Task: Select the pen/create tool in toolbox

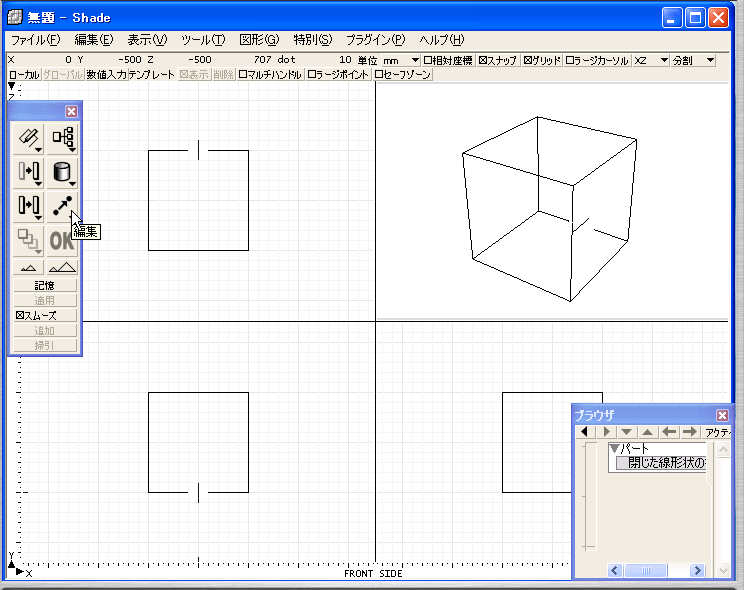Action: (x=28, y=139)
